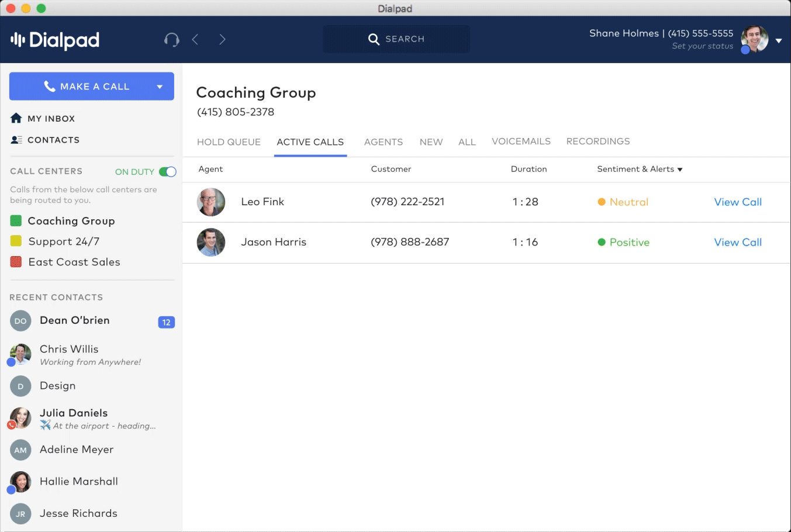
Task: Click Dean O'brien's DO avatar
Action: click(20, 321)
